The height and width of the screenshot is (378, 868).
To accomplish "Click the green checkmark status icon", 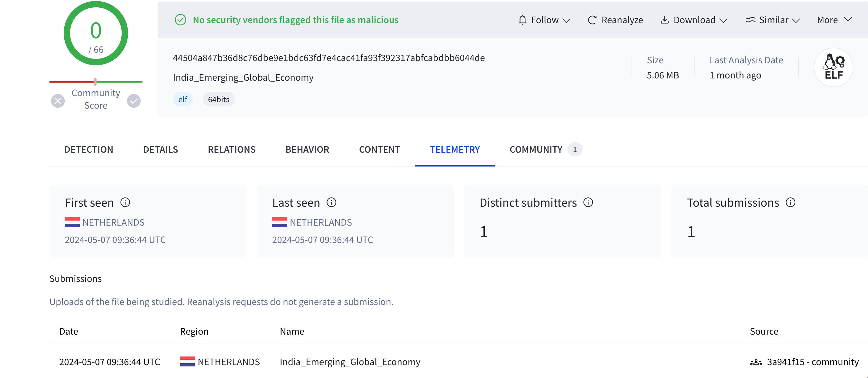I will [x=180, y=20].
